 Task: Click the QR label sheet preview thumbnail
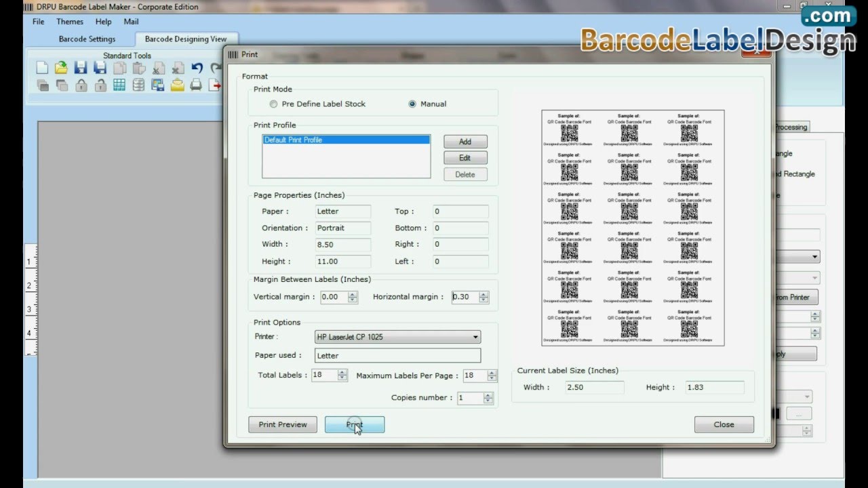tap(633, 228)
